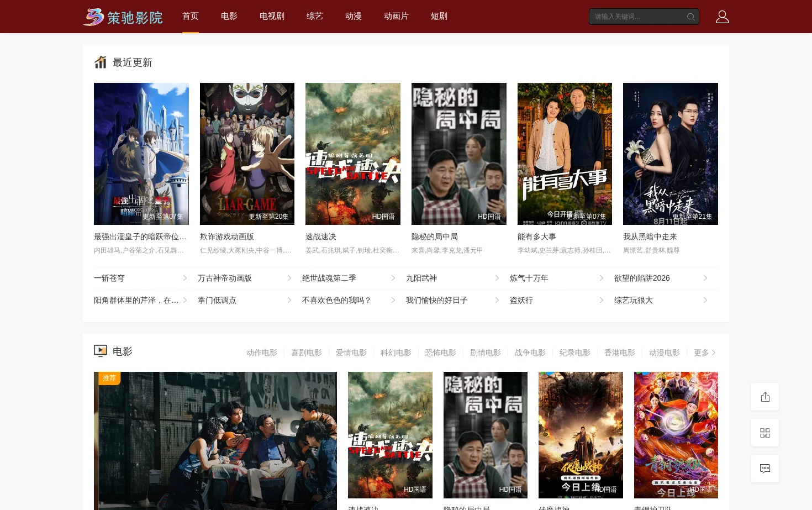Filter by 战争电影 category
The height and width of the screenshot is (510, 812).
tap(530, 353)
